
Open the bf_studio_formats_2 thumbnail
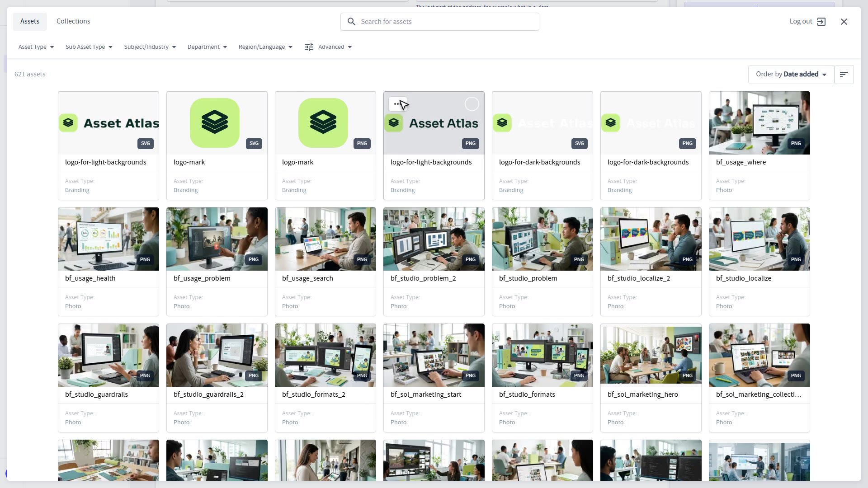pyautogui.click(x=325, y=355)
